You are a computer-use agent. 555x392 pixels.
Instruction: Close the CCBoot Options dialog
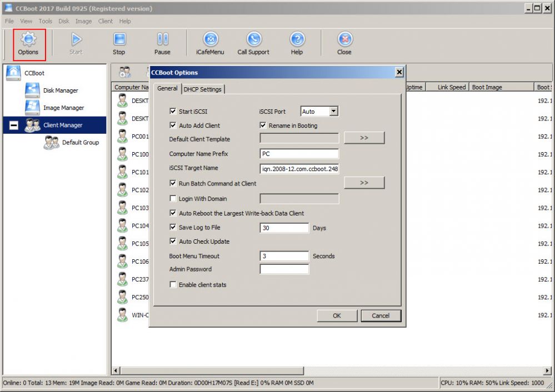399,72
